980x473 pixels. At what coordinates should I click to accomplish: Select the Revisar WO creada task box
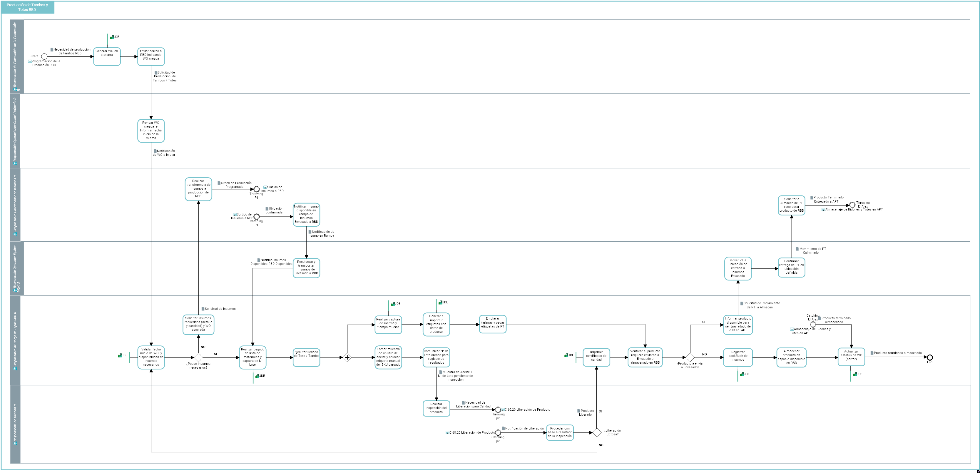click(x=151, y=131)
